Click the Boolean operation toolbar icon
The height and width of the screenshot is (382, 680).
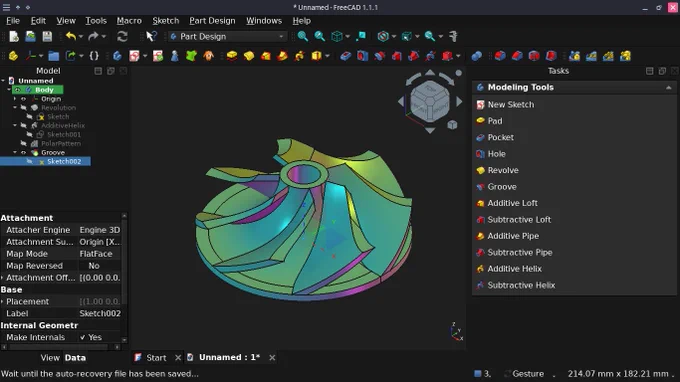(477, 56)
